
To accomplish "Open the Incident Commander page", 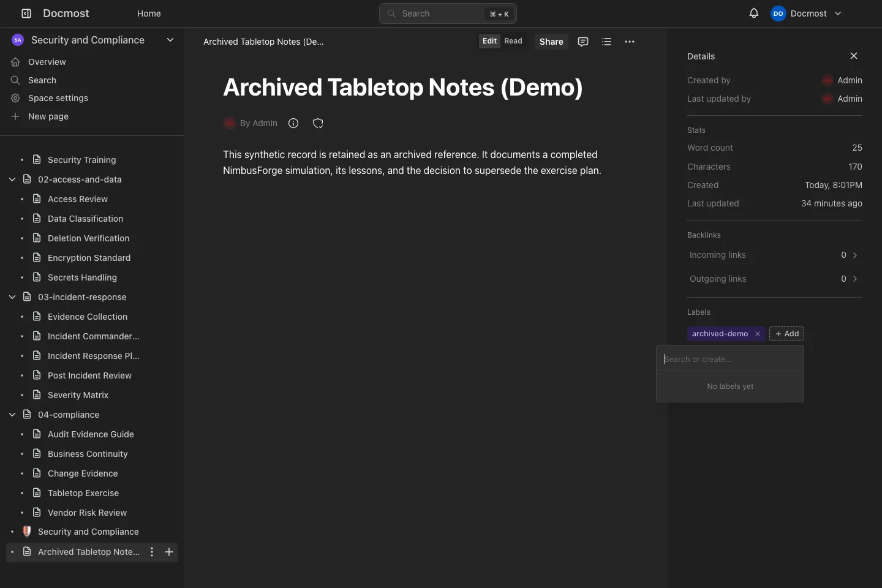I will (94, 336).
